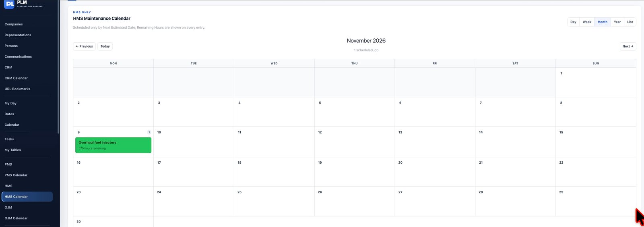Click the sidebar scrollbar
644x227 pixels.
tap(58, 67)
